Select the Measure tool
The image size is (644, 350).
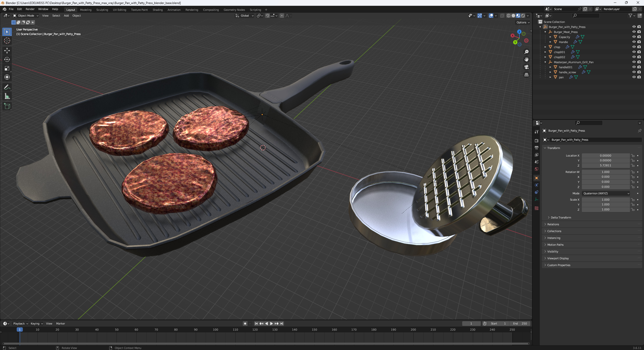click(7, 96)
